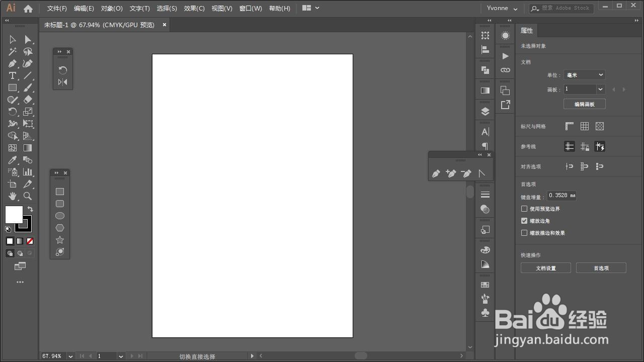Image resolution: width=644 pixels, height=362 pixels.
Task: Select the Zoom tool
Action: tap(28, 196)
